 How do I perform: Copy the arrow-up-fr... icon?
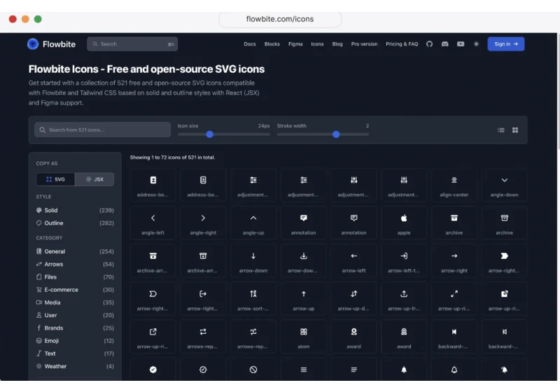coord(404,299)
